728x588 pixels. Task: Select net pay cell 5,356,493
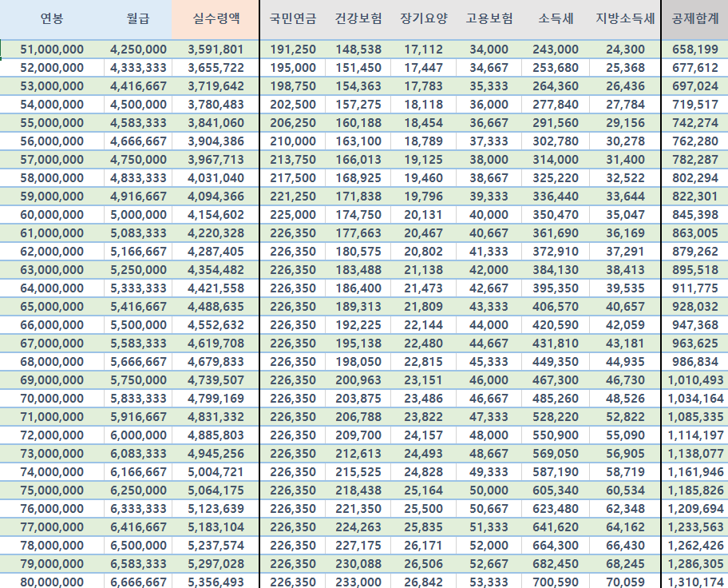(x=216, y=582)
